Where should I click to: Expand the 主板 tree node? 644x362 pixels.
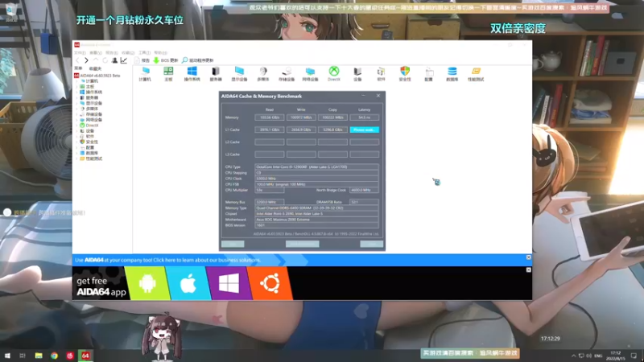76,87
